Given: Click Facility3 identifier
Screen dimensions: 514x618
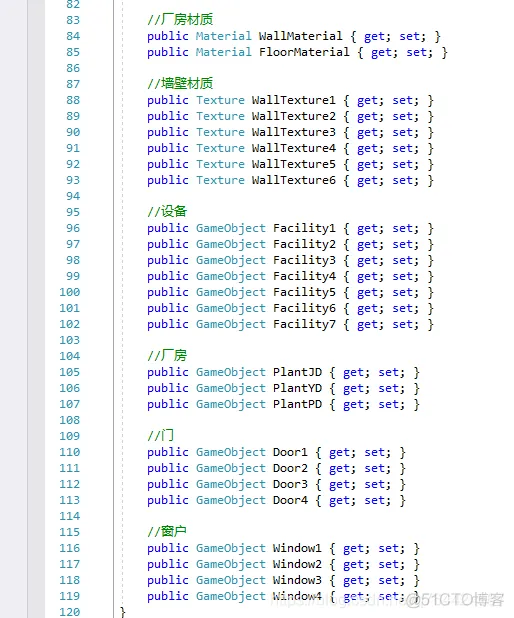Looking at the screenshot, I should click(304, 260).
